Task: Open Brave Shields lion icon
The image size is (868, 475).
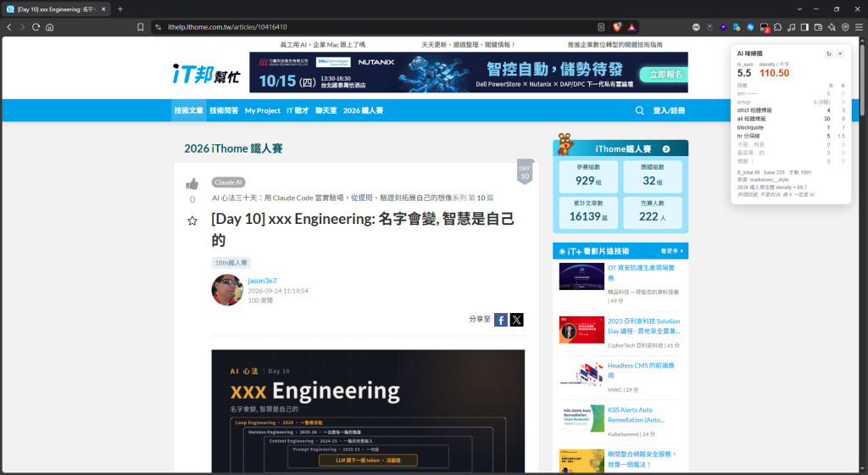Action: coord(617,26)
